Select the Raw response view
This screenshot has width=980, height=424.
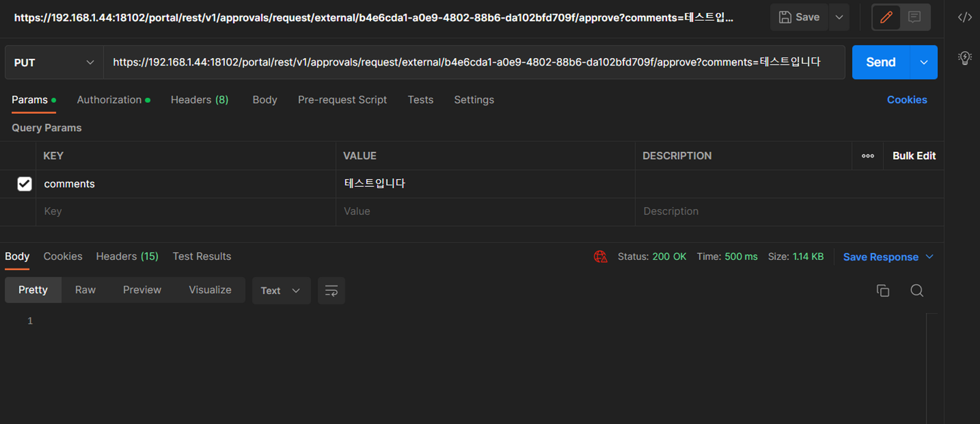point(85,290)
